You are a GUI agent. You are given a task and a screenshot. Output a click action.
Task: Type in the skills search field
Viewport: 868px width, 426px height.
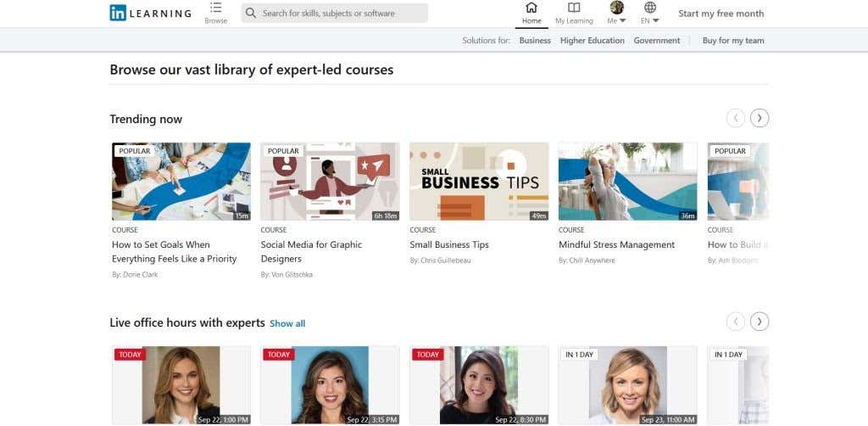339,14
